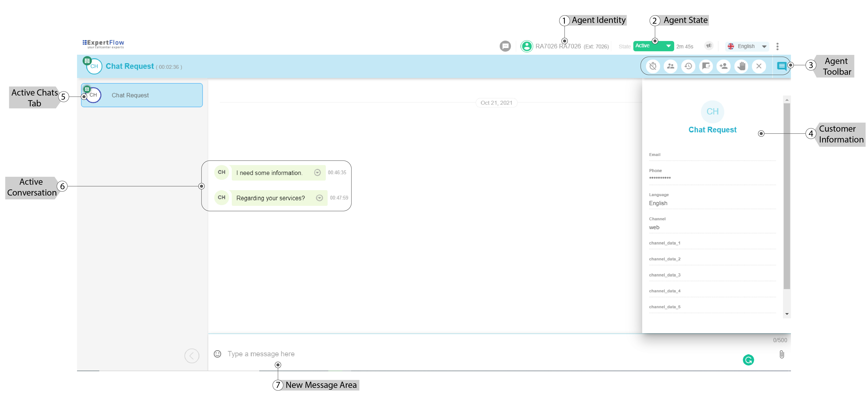Collapse the chat list with left chevron
The height and width of the screenshot is (407, 868).
click(192, 356)
